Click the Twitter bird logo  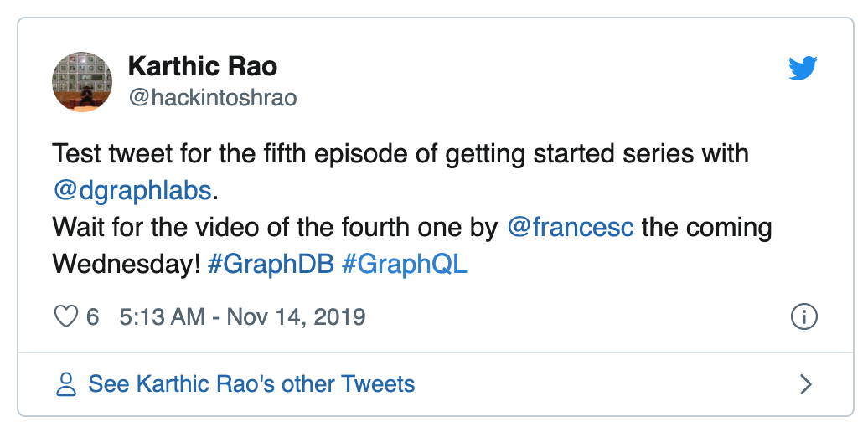click(803, 69)
